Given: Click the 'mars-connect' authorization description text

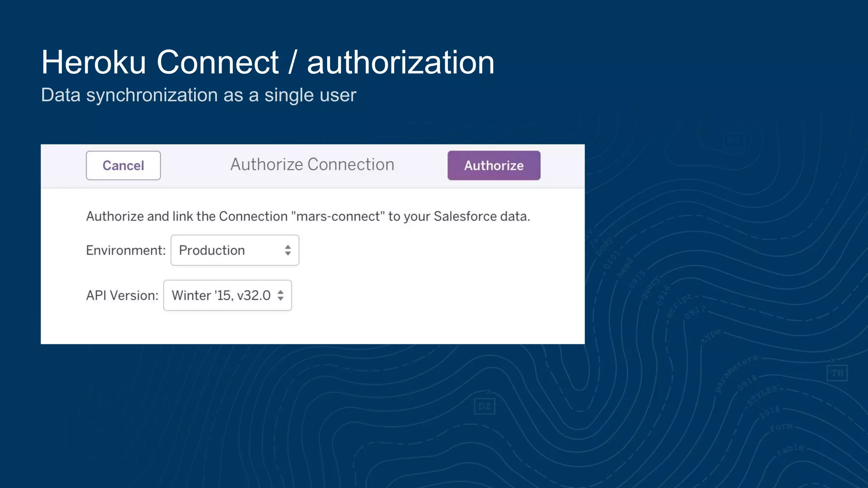Looking at the screenshot, I should coord(308,216).
